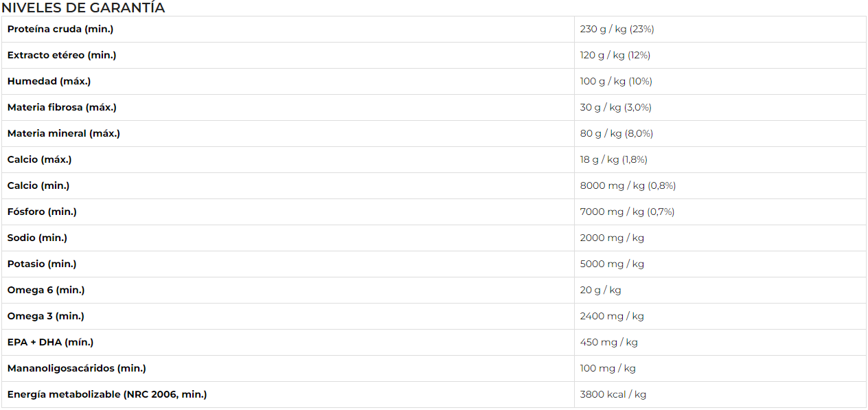Click the '120 g / kg (12%)' value
The height and width of the screenshot is (410, 868).
pos(615,55)
